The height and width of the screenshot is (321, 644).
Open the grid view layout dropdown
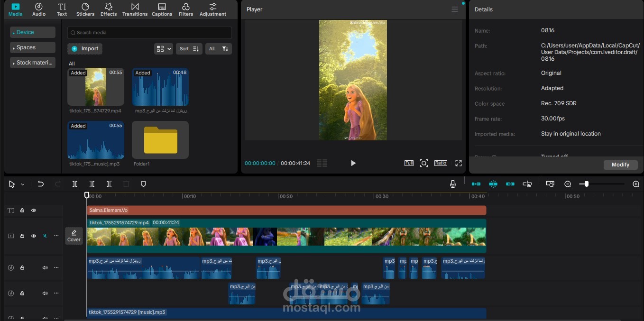pos(164,49)
